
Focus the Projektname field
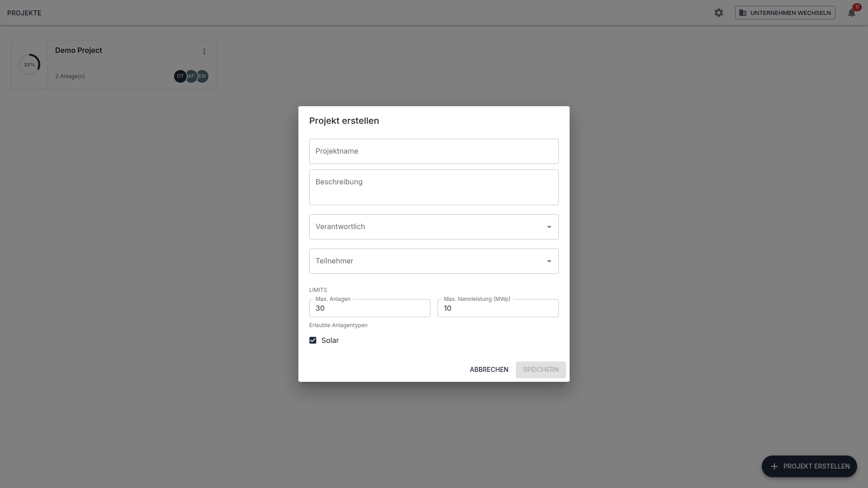pyautogui.click(x=434, y=151)
